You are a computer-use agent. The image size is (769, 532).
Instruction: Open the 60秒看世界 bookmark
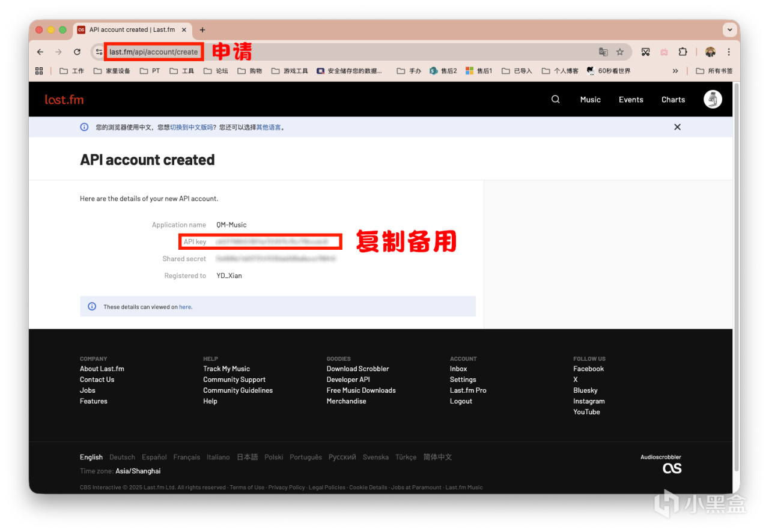pos(609,71)
